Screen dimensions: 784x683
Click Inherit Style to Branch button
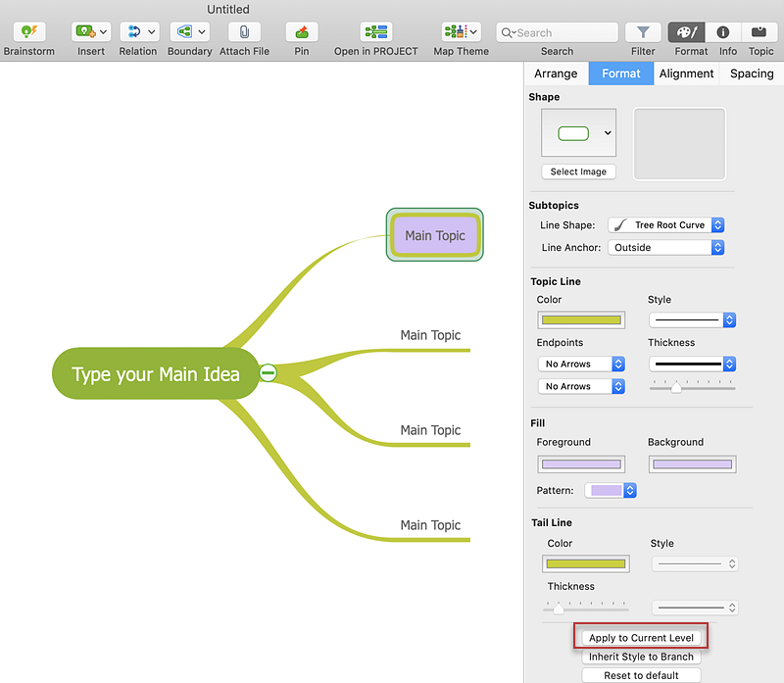pos(641,657)
